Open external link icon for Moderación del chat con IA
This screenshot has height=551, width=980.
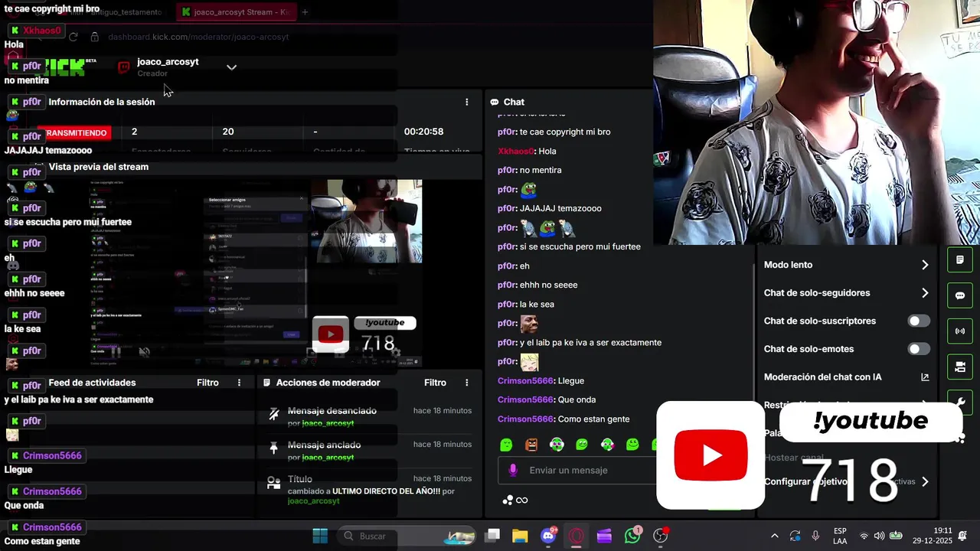tap(925, 377)
